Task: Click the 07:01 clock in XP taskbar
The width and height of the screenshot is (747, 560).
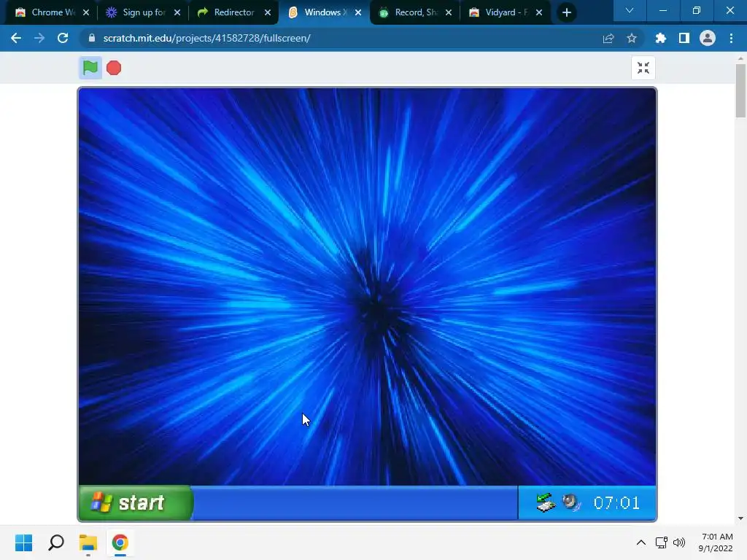Action: point(616,503)
